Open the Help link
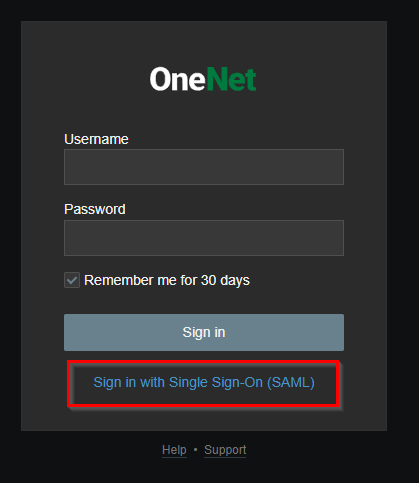Image resolution: width=419 pixels, height=483 pixels. coord(174,450)
